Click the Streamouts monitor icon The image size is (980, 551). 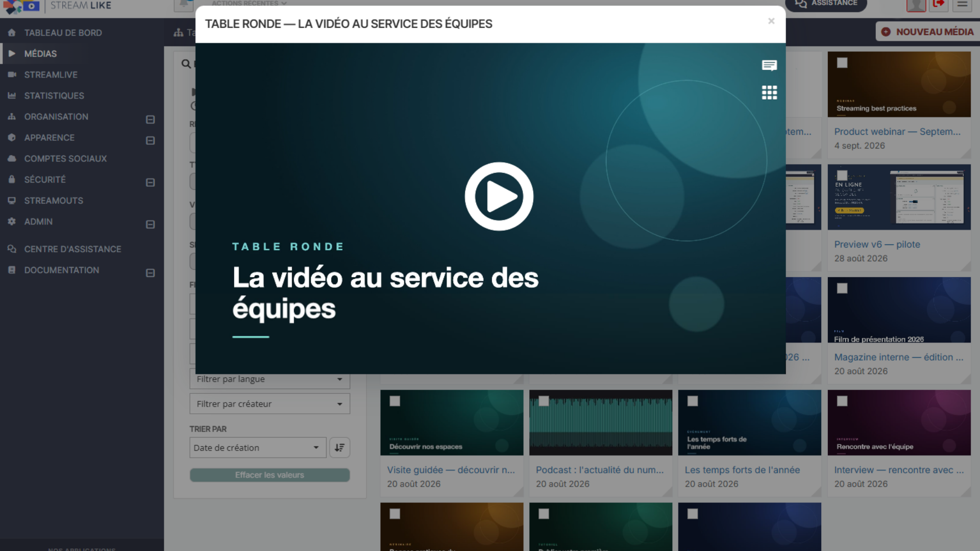point(12,201)
